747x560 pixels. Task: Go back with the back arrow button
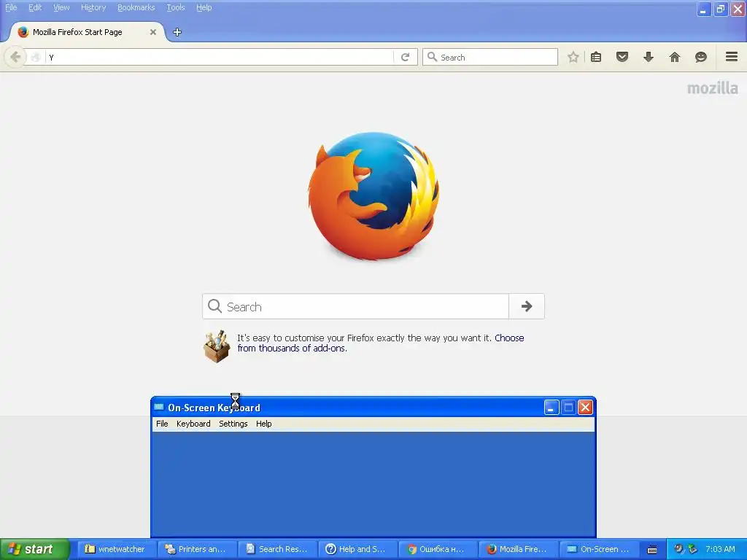coord(15,57)
